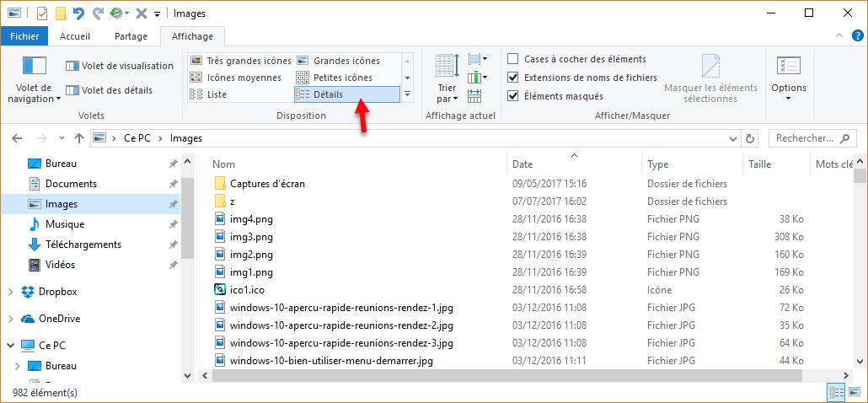Click the Volet des détails icon
The width and height of the screenshot is (868, 403).
tap(72, 90)
